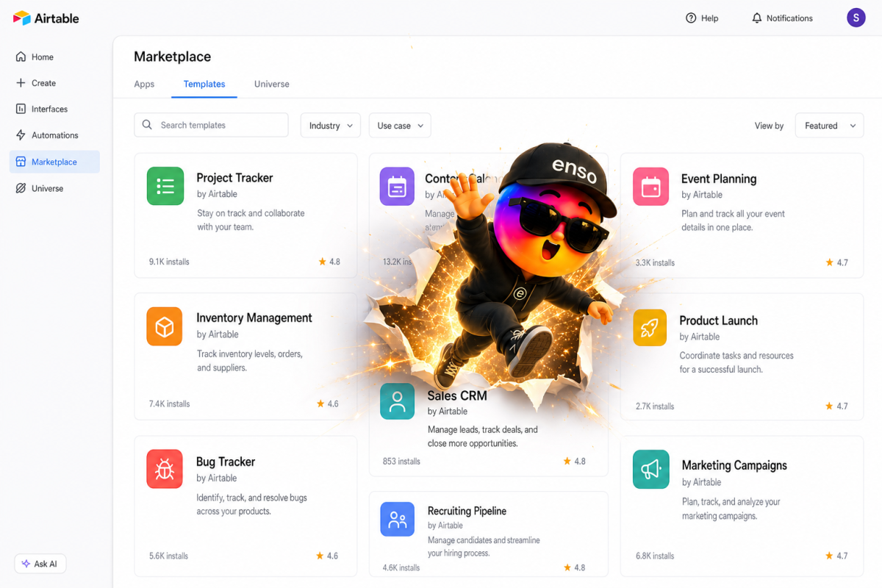This screenshot has height=588, width=882.
Task: Click the Marketing Campaigns megaphone icon
Action: (651, 469)
